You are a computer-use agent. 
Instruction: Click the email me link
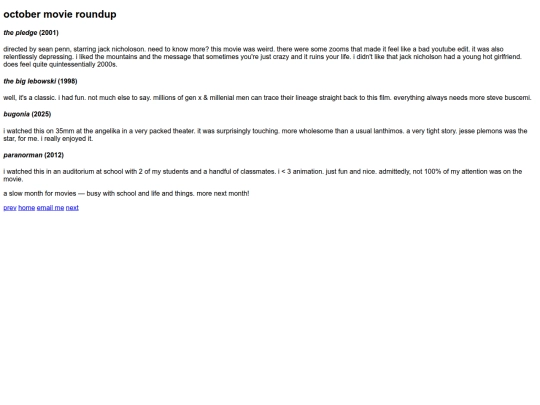(50, 208)
